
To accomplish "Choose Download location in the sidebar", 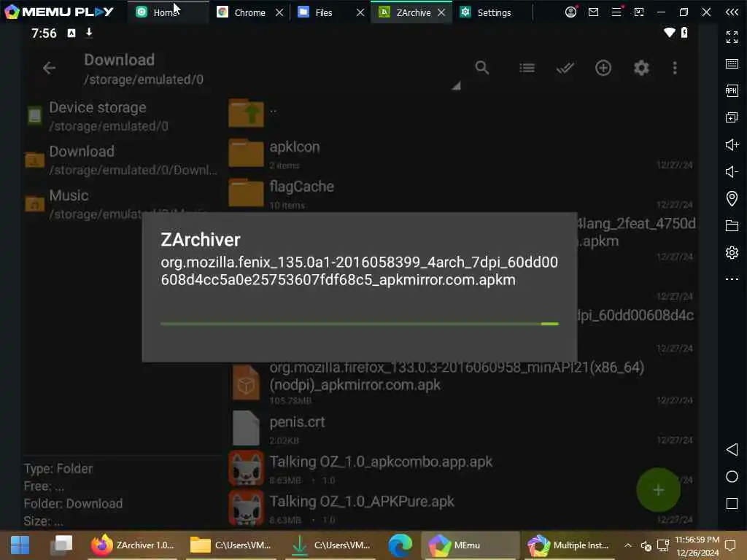I will [122, 160].
